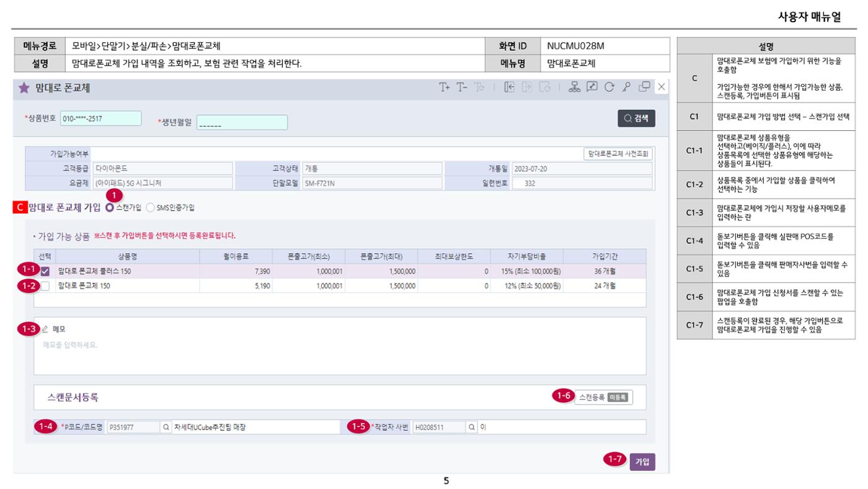Click the 검색 search button

pyautogui.click(x=636, y=119)
